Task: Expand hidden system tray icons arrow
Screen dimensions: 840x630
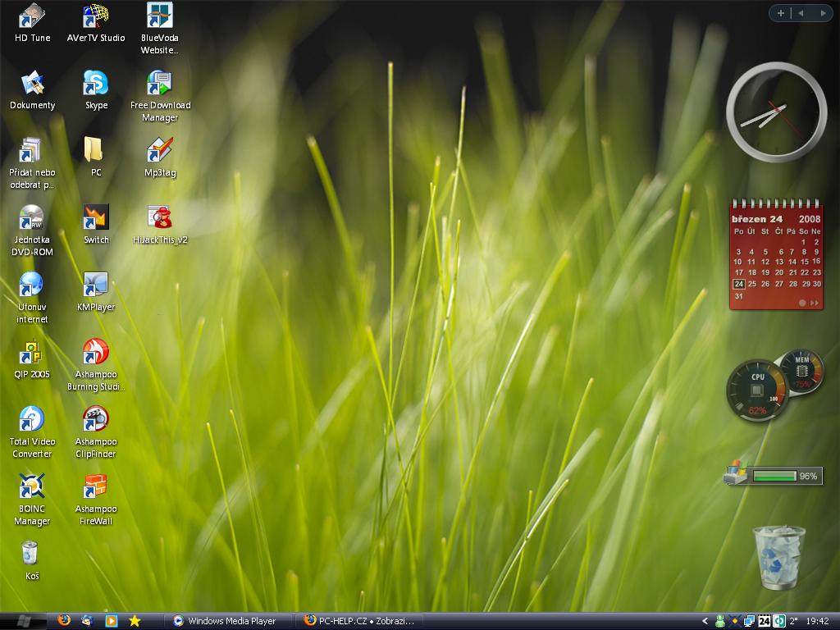Action: pyautogui.click(x=705, y=621)
